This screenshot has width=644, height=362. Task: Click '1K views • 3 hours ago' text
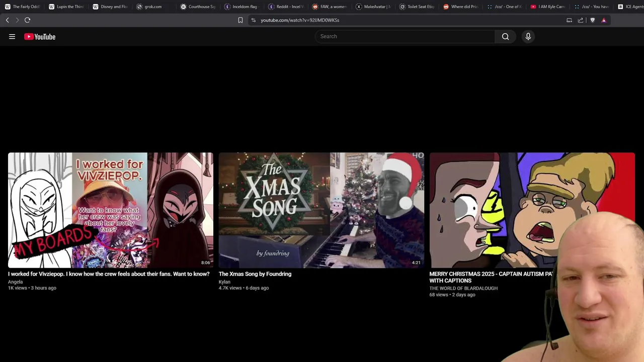tap(32, 288)
